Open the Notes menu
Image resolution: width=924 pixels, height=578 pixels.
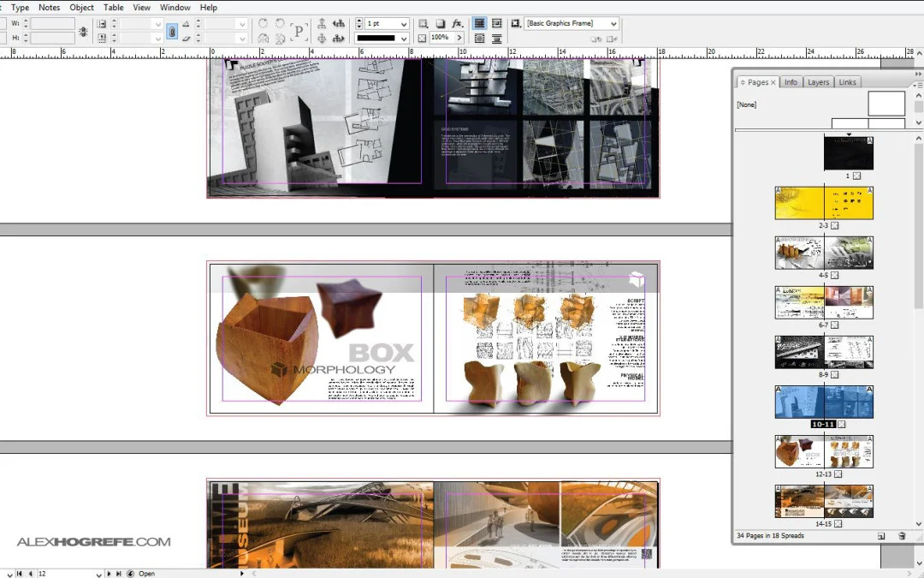49,7
